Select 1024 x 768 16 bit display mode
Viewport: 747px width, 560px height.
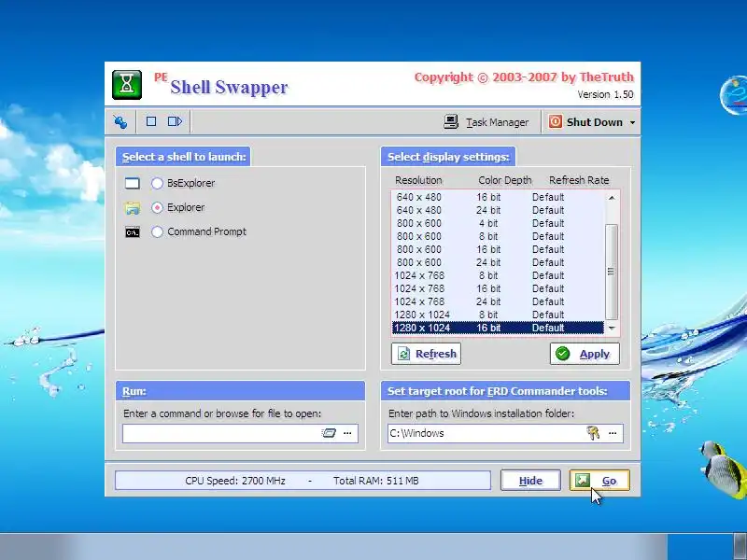(x=498, y=288)
